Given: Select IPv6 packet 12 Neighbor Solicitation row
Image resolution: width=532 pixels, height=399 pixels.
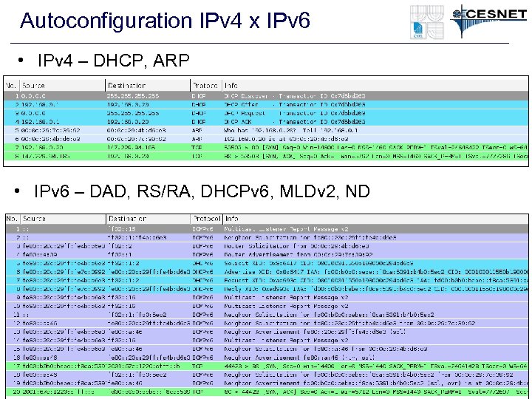Looking at the screenshot, I should point(267,324).
